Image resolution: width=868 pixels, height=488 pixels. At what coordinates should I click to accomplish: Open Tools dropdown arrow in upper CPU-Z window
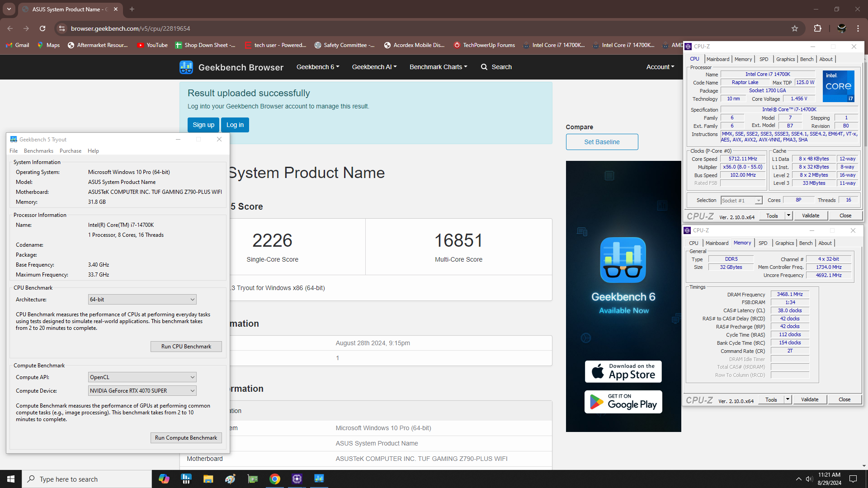(788, 216)
